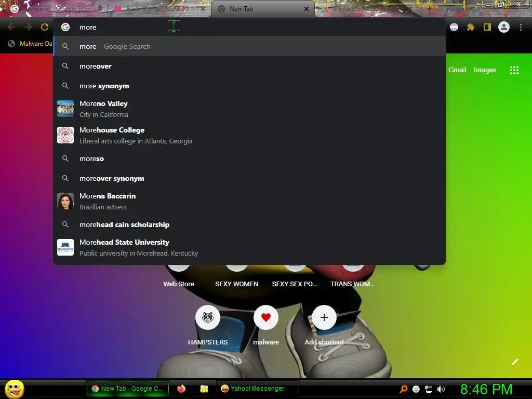Click the Morena Baccarin photo thumbnail

click(65, 201)
